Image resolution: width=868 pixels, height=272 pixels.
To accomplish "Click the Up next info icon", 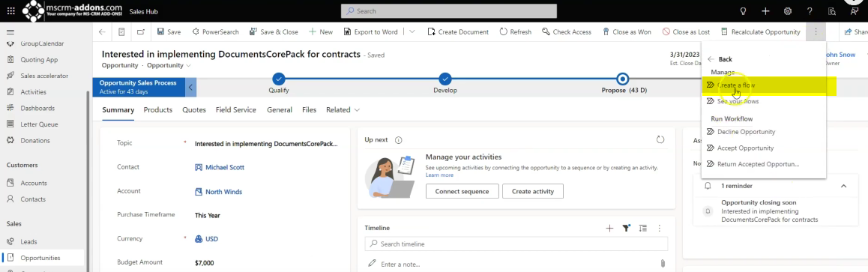I will point(399,140).
